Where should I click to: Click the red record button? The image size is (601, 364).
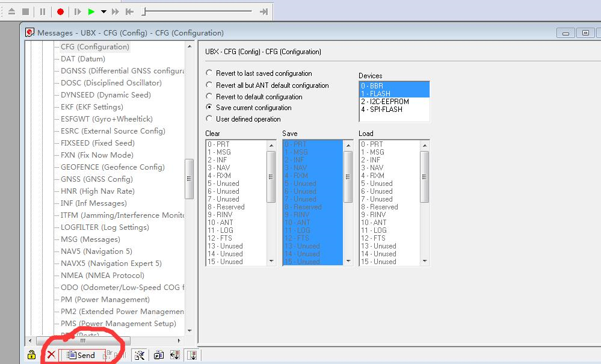(60, 11)
